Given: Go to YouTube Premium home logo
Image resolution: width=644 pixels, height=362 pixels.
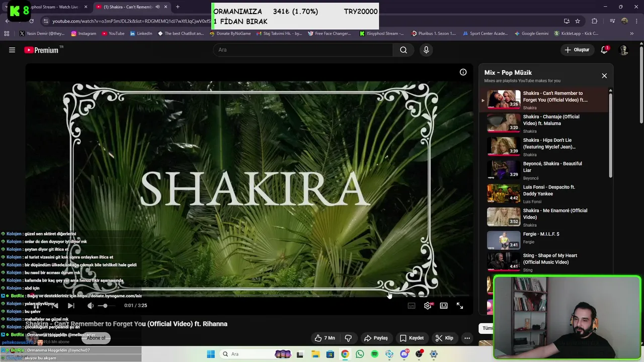Looking at the screenshot, I should point(41,50).
